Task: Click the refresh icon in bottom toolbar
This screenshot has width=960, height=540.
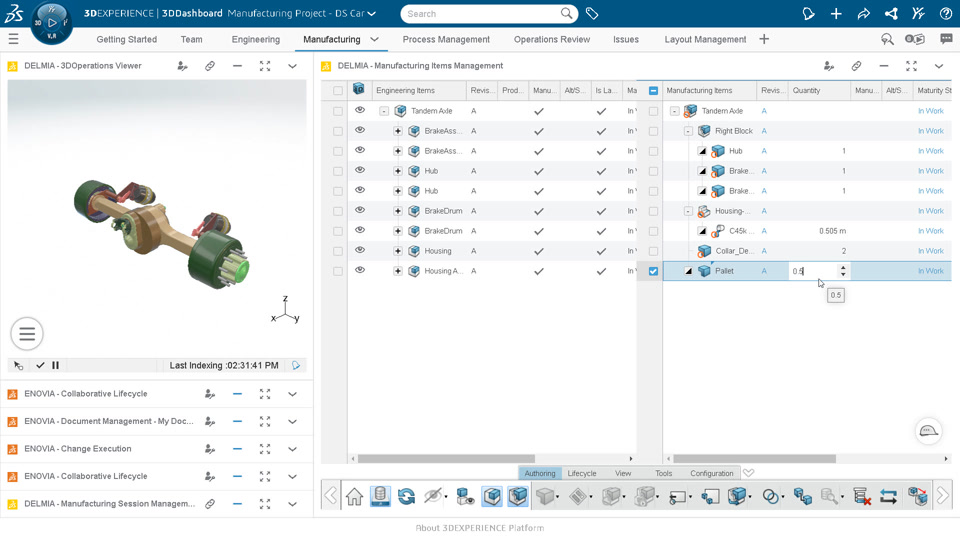Action: [406, 496]
